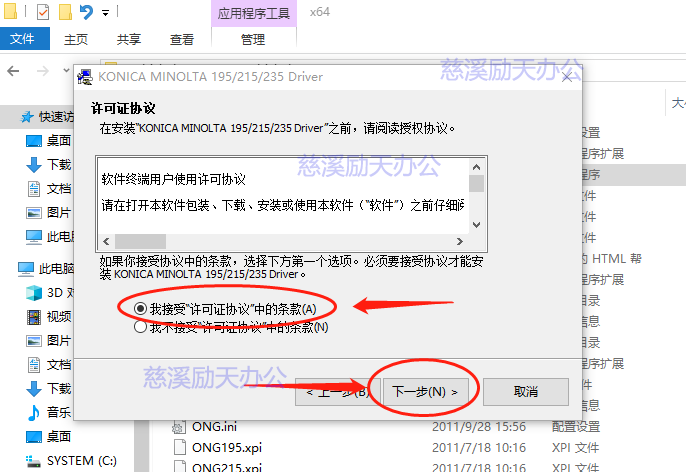The width and height of the screenshot is (686, 472).
Task: Click the license text horizontal scrollbar
Action: 139,241
